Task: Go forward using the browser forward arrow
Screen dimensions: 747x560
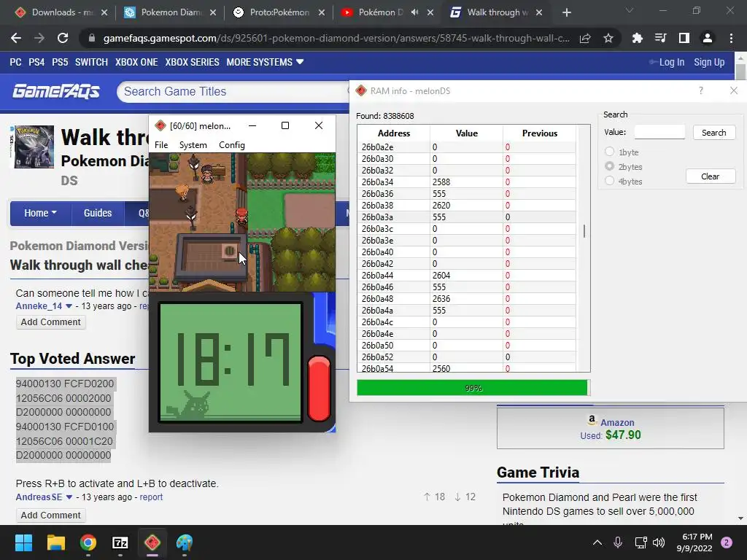Action: point(39,38)
